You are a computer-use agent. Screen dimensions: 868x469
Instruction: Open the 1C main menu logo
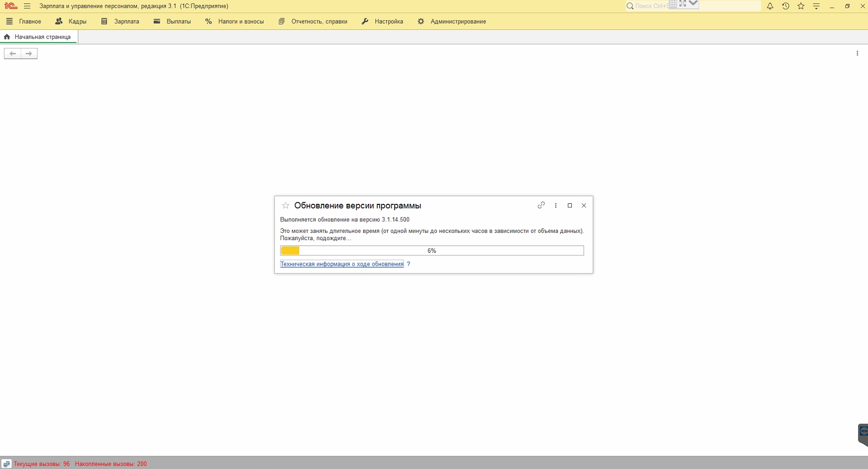(x=11, y=6)
